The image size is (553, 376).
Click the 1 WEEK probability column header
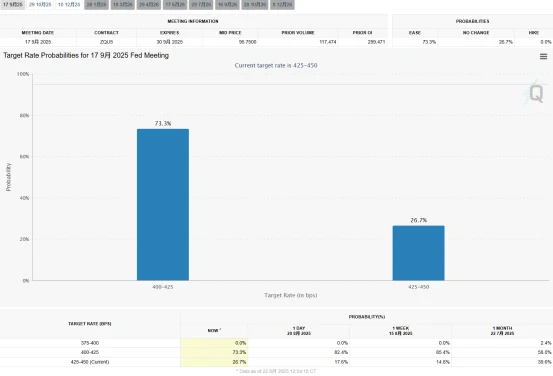(401, 331)
